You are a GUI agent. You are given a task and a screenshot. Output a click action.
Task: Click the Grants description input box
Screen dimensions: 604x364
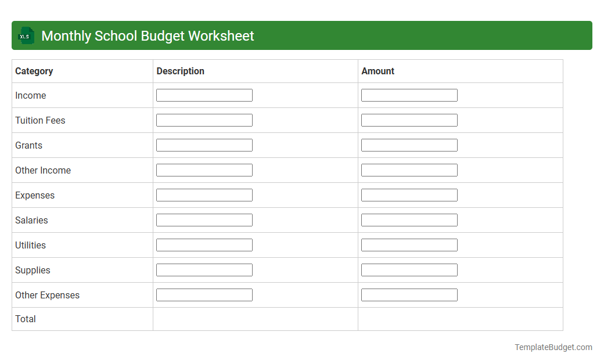coord(204,145)
